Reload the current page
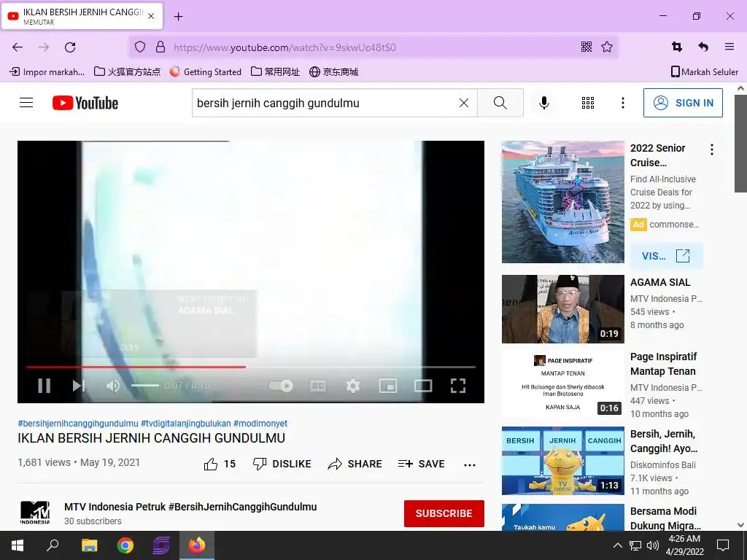Screen dimensions: 747x560 (x=70, y=47)
